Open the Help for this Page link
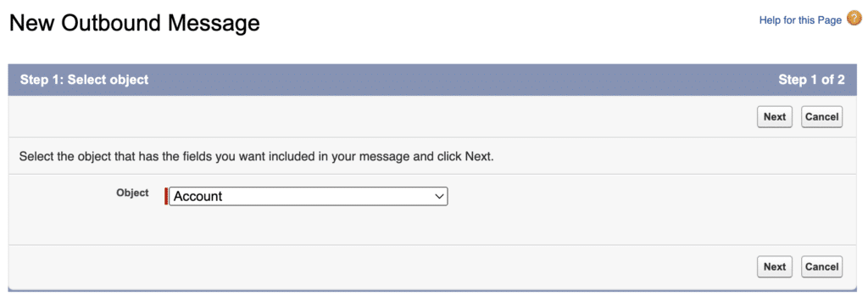The image size is (868, 308). pyautogui.click(x=800, y=20)
